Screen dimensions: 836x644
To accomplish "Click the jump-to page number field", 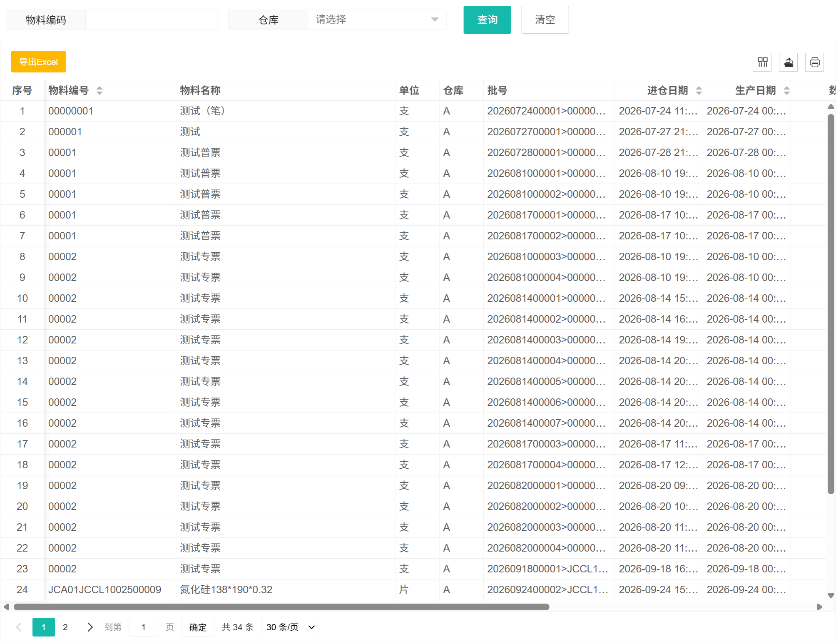I will pyautogui.click(x=144, y=627).
